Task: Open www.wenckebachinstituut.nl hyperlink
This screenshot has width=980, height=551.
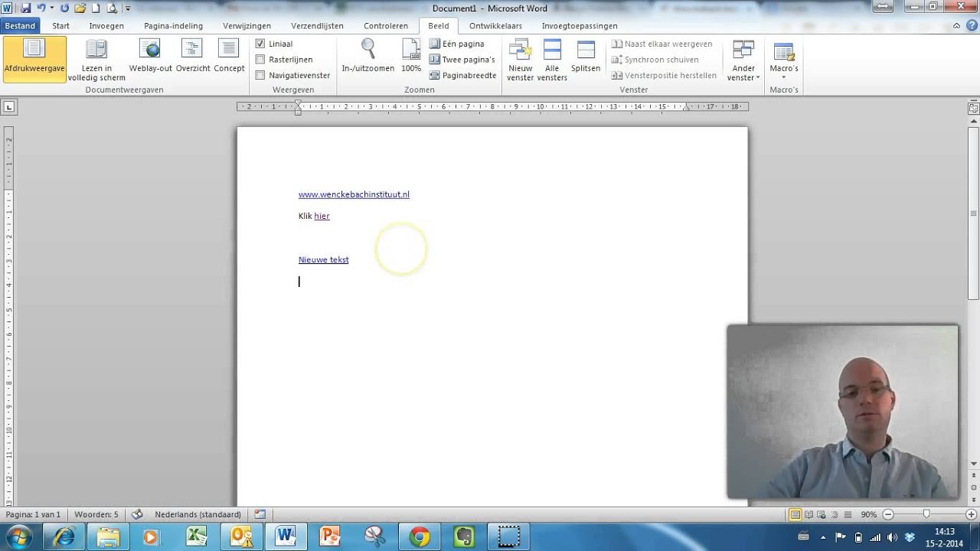Action: 354,194
